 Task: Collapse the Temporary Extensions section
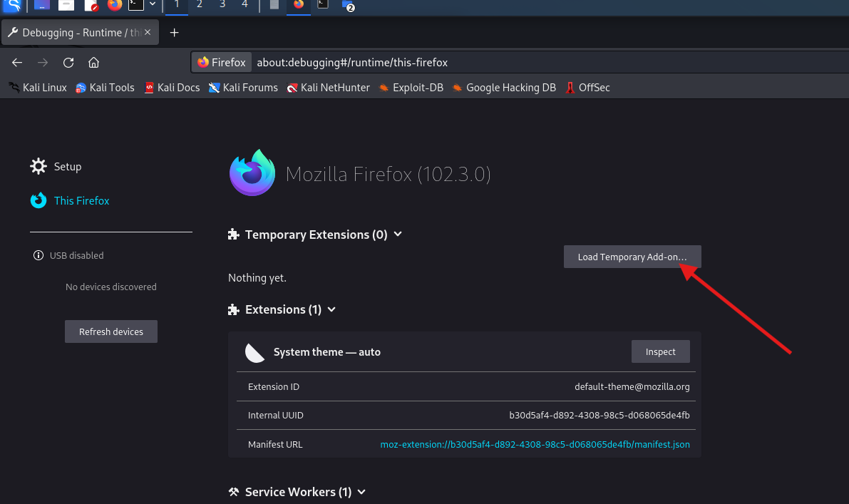coord(398,235)
